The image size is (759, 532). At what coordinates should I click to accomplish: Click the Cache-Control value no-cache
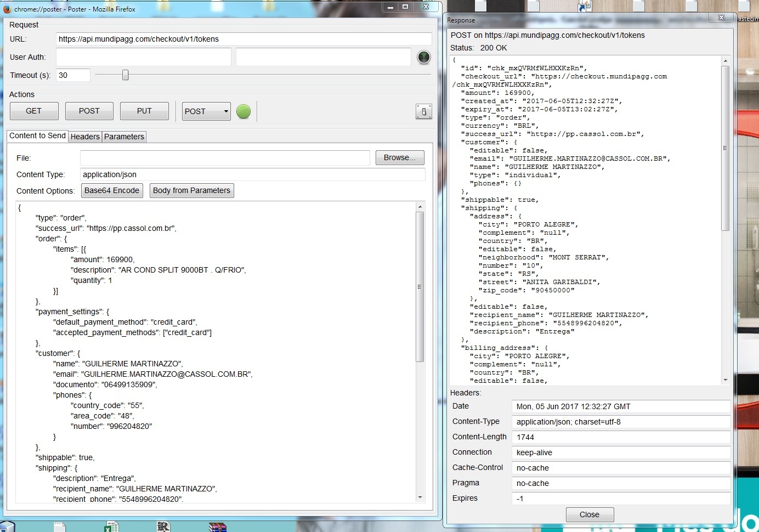point(621,468)
